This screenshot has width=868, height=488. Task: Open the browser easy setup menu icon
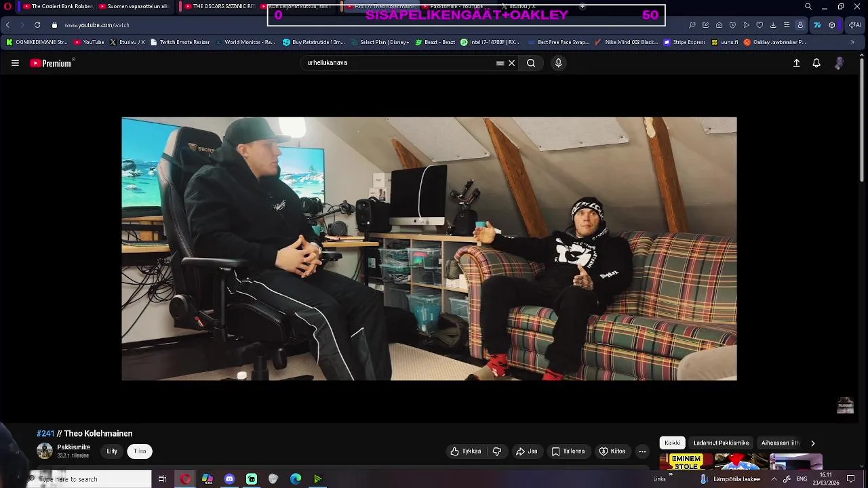(x=787, y=25)
